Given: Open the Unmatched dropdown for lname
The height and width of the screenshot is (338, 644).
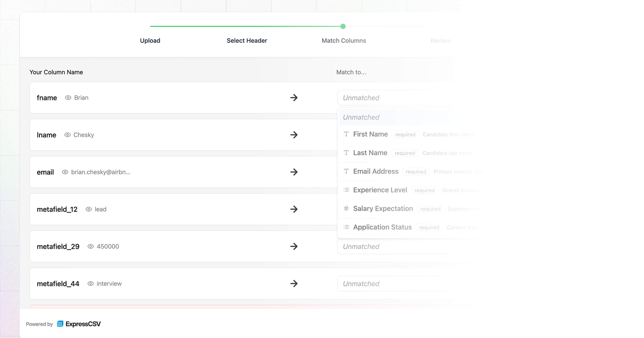Looking at the screenshot, I should tap(389, 135).
